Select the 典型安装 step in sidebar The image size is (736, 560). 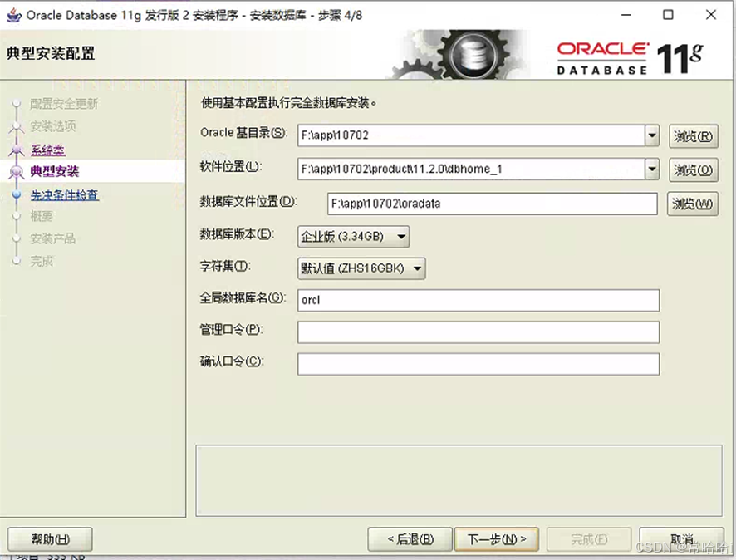(55, 171)
